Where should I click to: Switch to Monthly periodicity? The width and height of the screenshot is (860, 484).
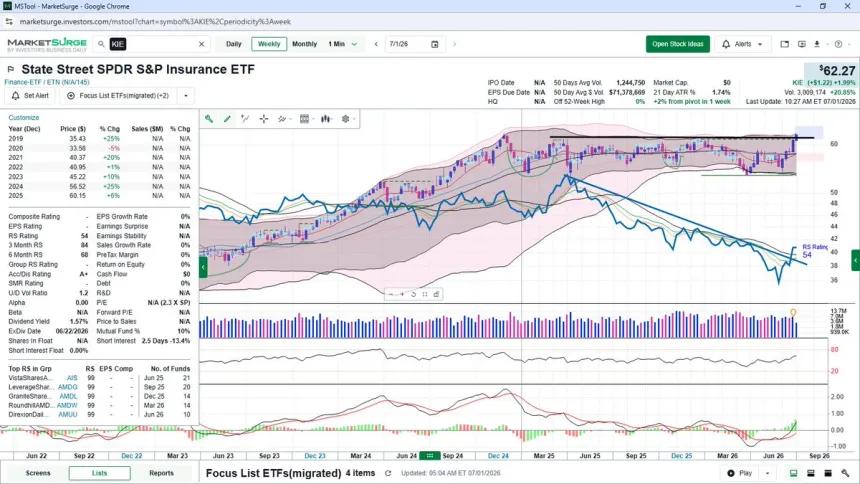point(304,44)
